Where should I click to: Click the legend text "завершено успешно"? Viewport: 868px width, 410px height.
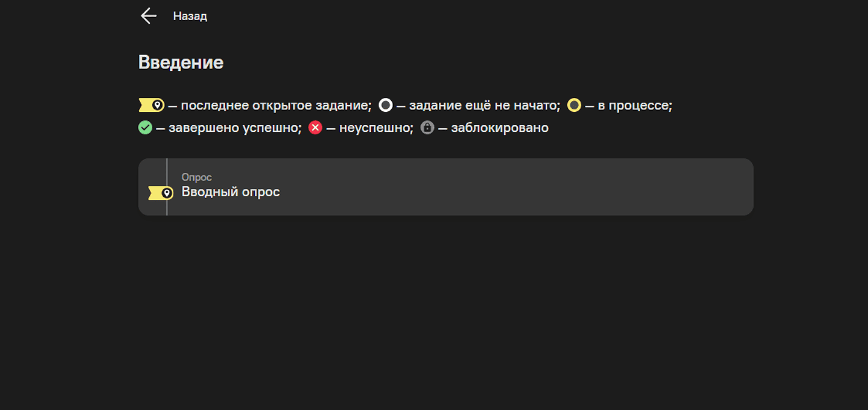click(235, 128)
